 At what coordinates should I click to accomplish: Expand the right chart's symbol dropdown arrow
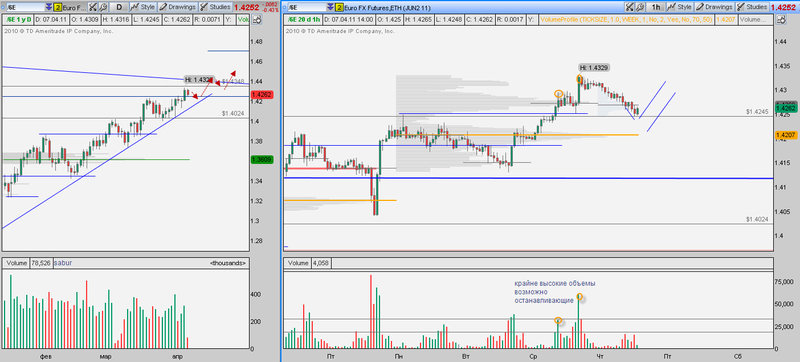point(330,8)
